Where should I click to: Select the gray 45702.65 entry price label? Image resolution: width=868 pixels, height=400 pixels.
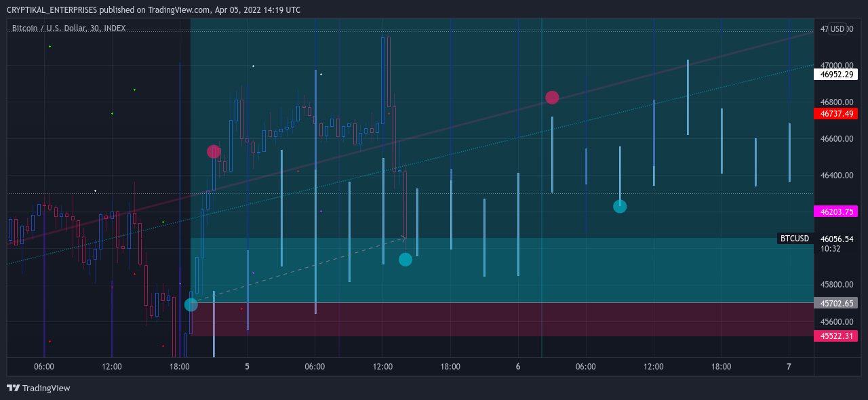(x=835, y=303)
